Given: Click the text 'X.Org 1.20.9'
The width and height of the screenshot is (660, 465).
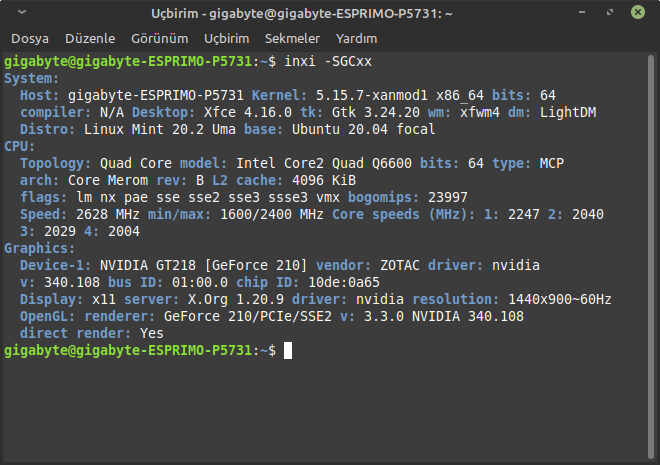Looking at the screenshot, I should coord(236,299).
